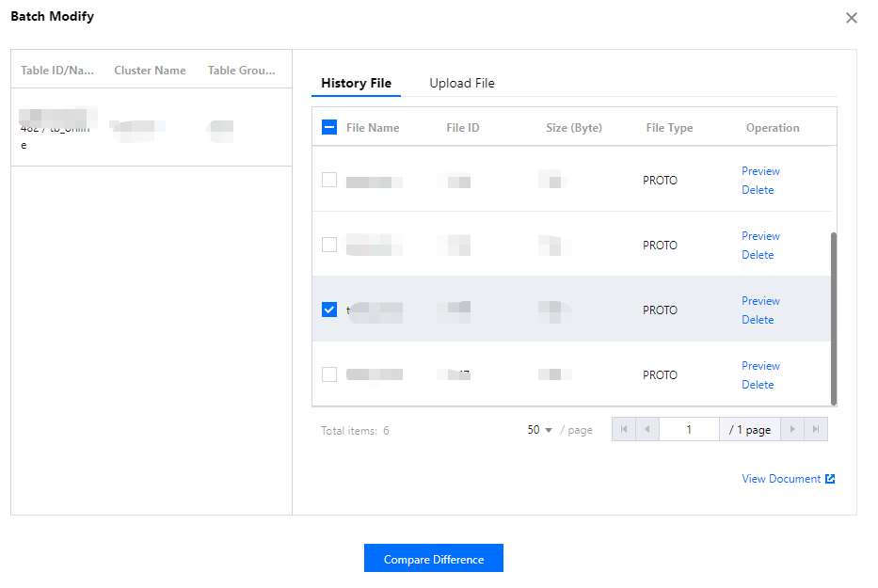Select the History File tab
This screenshot has height=588, width=878.
tap(356, 83)
